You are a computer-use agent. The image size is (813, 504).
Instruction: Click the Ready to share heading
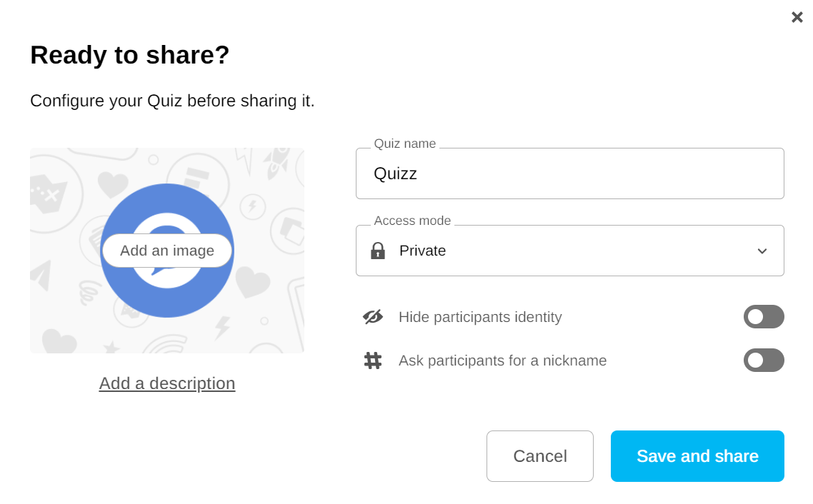point(130,55)
